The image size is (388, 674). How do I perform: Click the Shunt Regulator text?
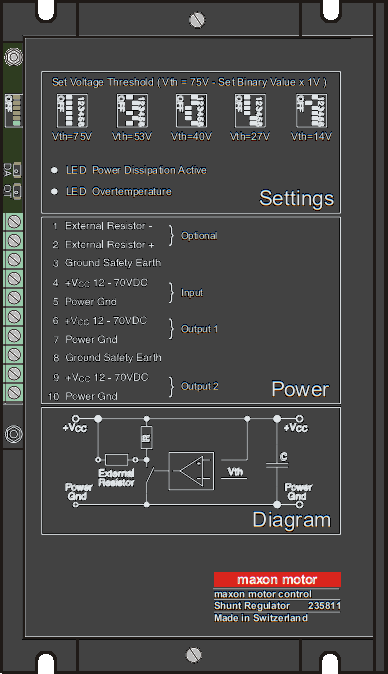click(x=252, y=606)
